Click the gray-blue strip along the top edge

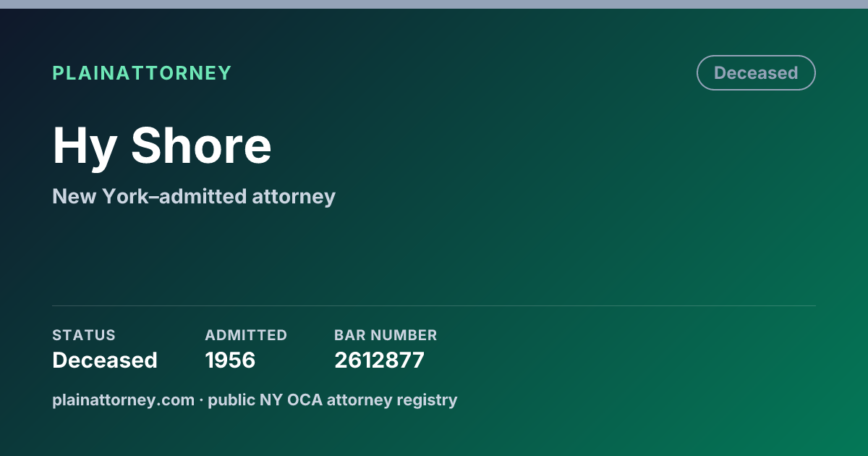click(434, 4)
